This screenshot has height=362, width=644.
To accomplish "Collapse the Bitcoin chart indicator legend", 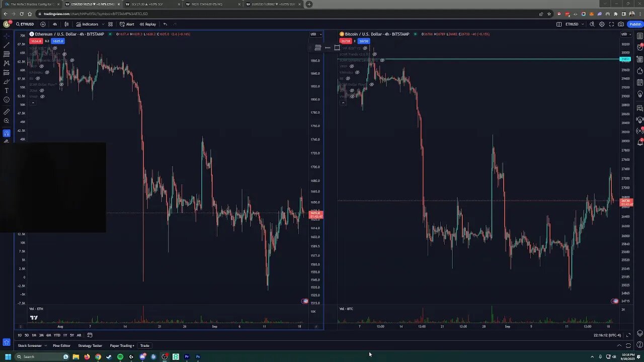I will (343, 103).
